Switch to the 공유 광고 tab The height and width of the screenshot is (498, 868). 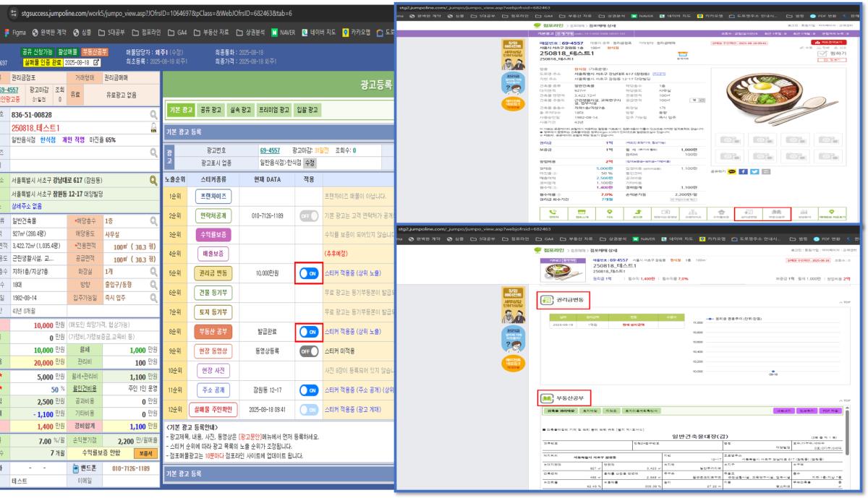click(x=212, y=110)
